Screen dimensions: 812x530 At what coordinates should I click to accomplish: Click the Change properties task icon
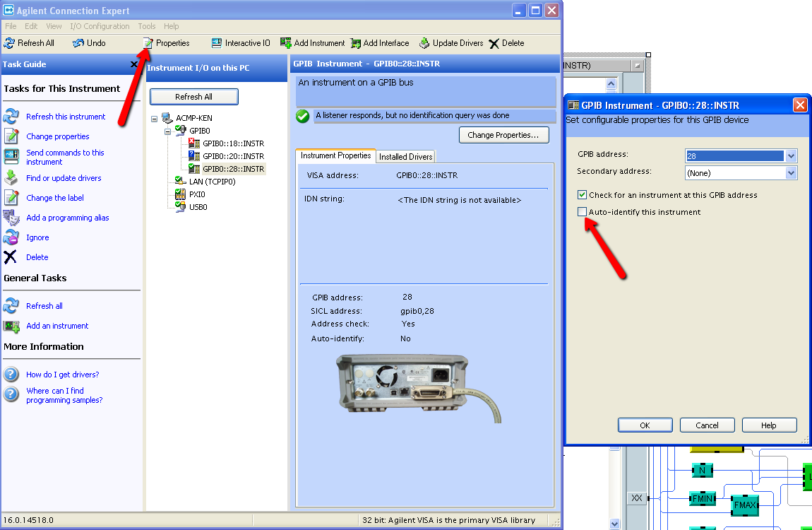point(11,136)
